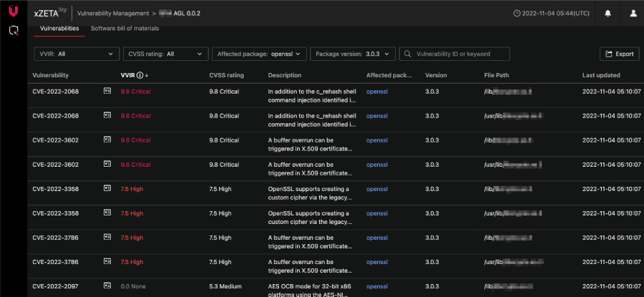
Task: Click openssl link in first table row
Action: pyautogui.click(x=376, y=92)
